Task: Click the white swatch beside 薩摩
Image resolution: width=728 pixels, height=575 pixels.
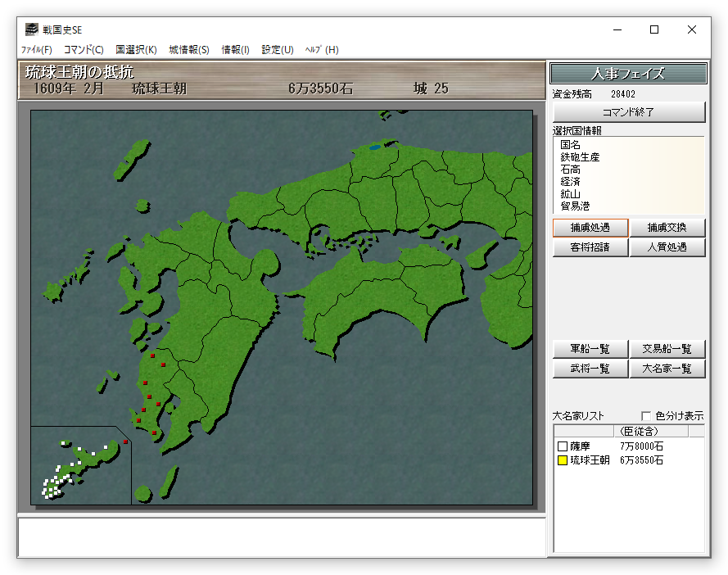Action: click(x=562, y=446)
